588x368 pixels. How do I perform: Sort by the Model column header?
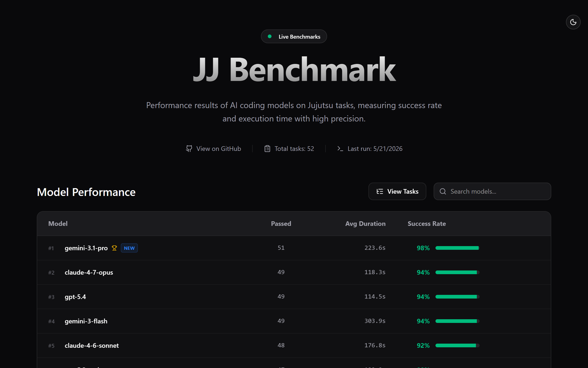[58, 223]
